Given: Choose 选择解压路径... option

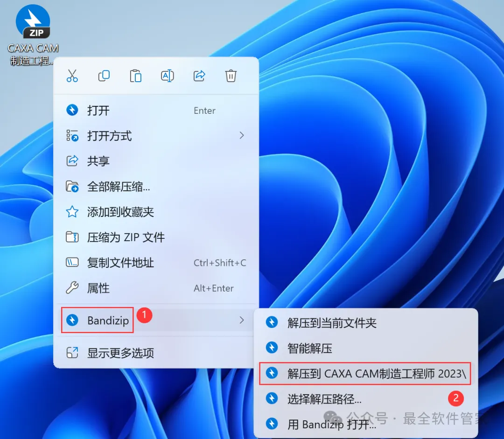Looking at the screenshot, I should click(x=366, y=399).
